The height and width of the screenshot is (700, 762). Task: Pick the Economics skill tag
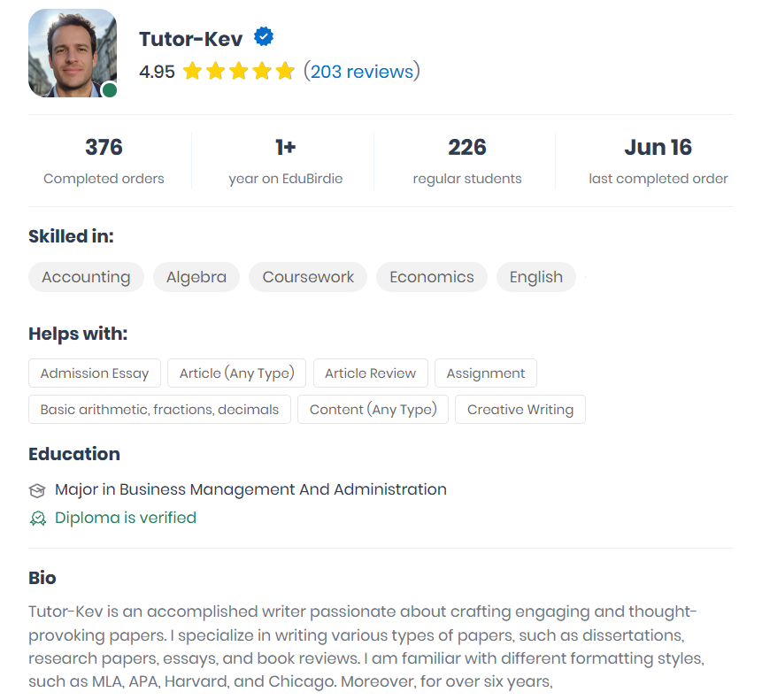432,277
